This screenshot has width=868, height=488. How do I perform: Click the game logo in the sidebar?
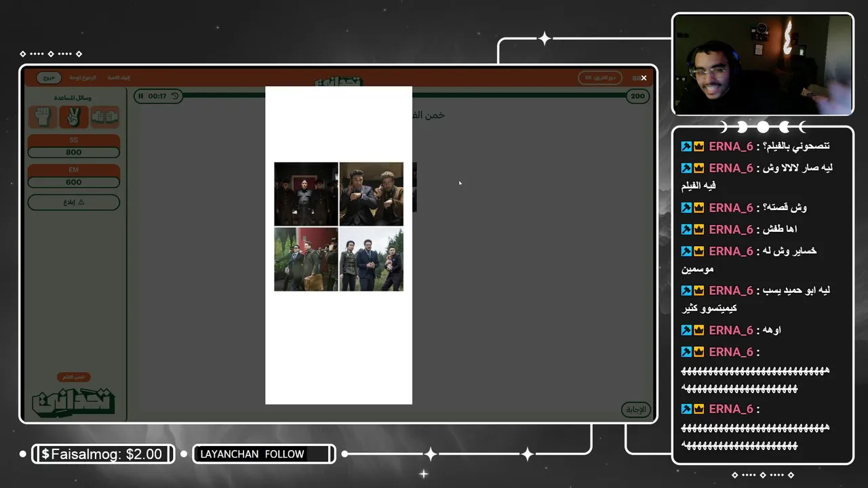pyautogui.click(x=74, y=402)
